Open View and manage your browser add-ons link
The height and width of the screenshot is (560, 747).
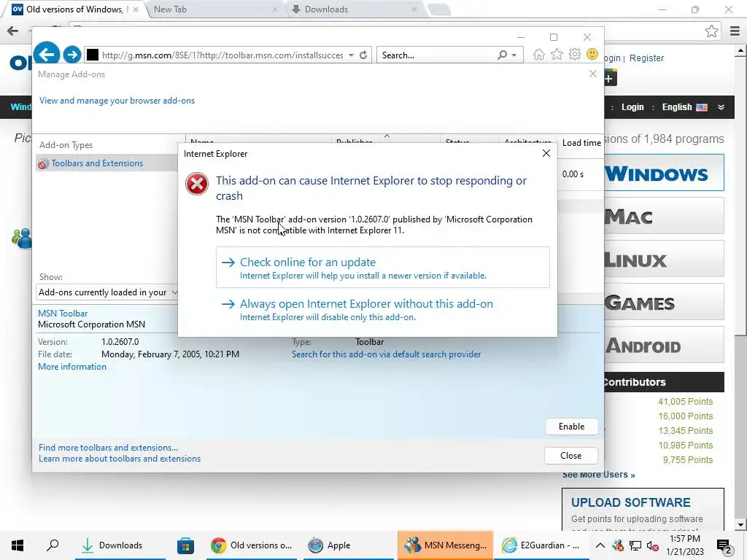click(x=117, y=101)
